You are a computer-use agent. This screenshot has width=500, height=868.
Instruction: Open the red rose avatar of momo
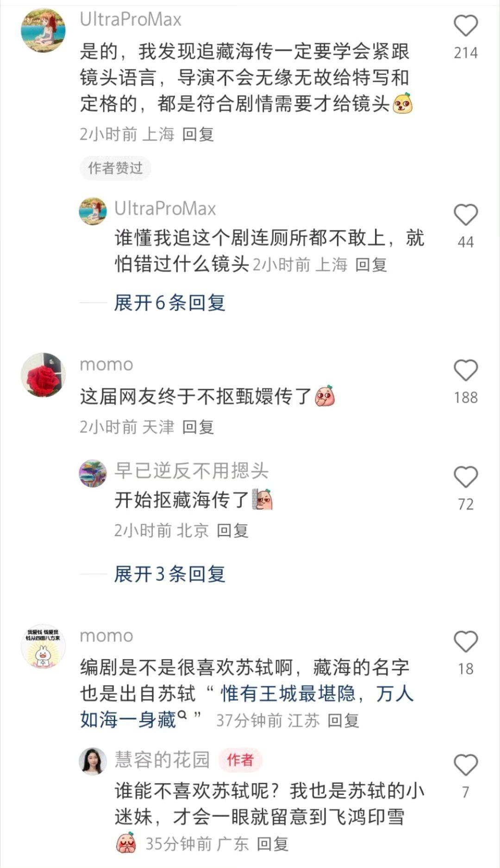pos(43,375)
